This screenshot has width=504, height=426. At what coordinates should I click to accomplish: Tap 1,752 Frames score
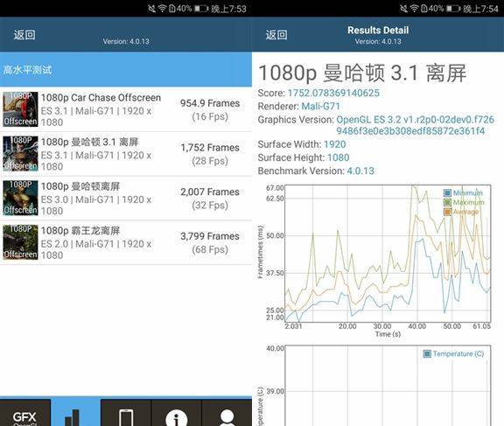click(x=210, y=148)
